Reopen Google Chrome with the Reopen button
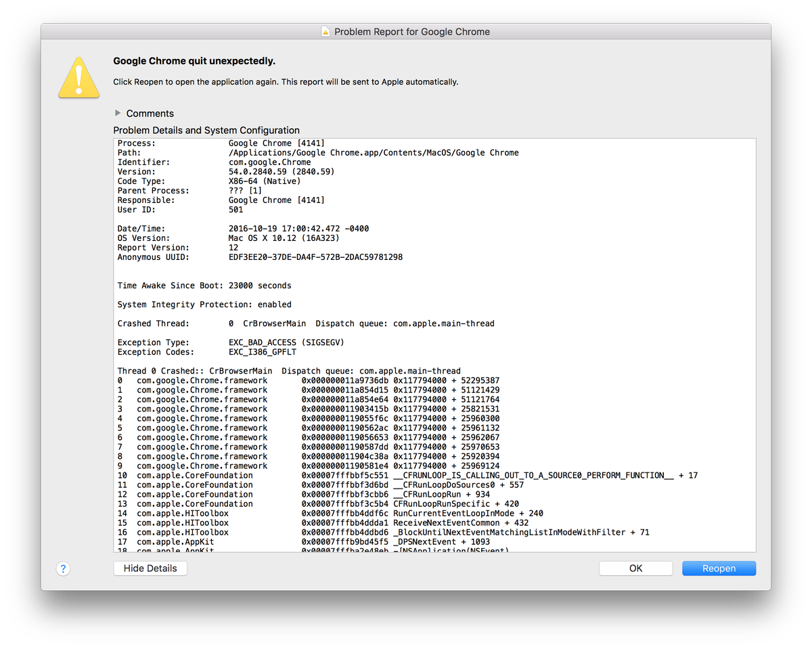The width and height of the screenshot is (812, 649). click(x=719, y=568)
